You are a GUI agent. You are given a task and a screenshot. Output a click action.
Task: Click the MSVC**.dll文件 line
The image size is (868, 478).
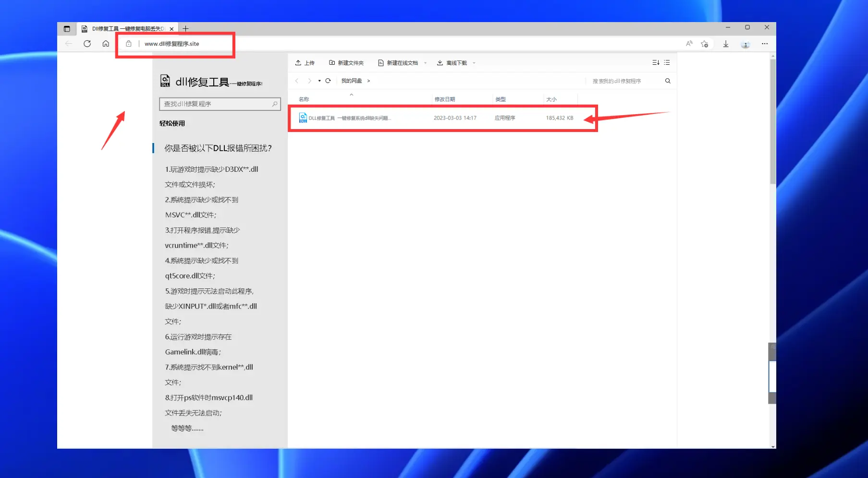[x=191, y=215]
